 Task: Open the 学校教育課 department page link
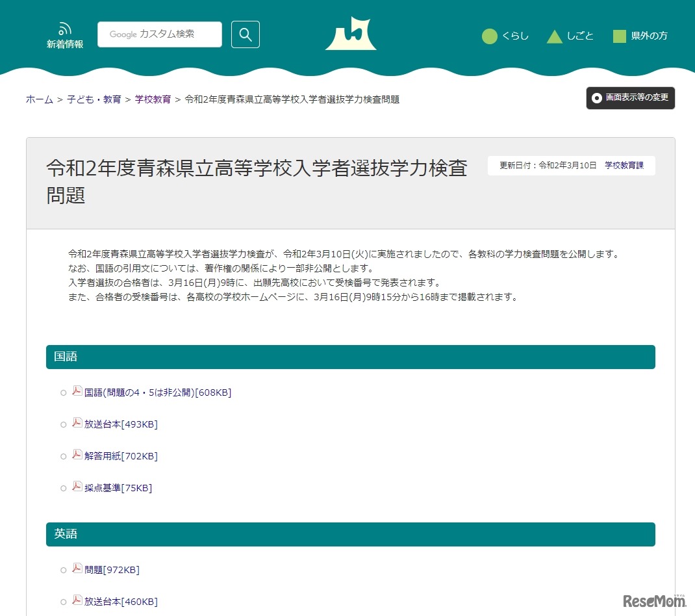coord(624,165)
